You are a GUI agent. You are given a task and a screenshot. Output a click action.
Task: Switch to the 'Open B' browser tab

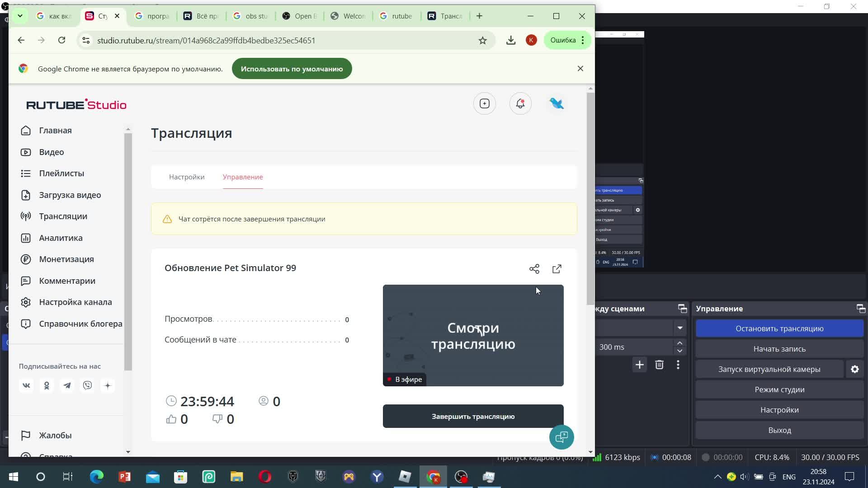[300, 16]
